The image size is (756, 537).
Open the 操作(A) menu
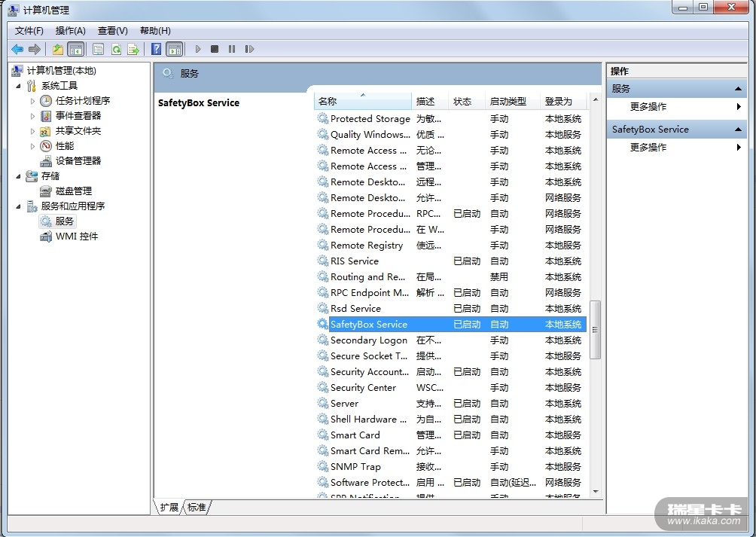click(x=70, y=31)
